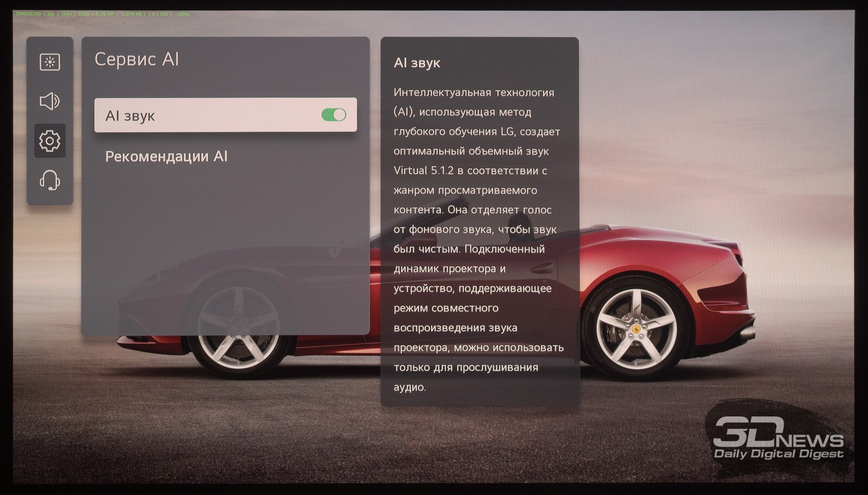Open the Picture settings icon in sidebar
Screen dimensions: 868x495
(50, 62)
